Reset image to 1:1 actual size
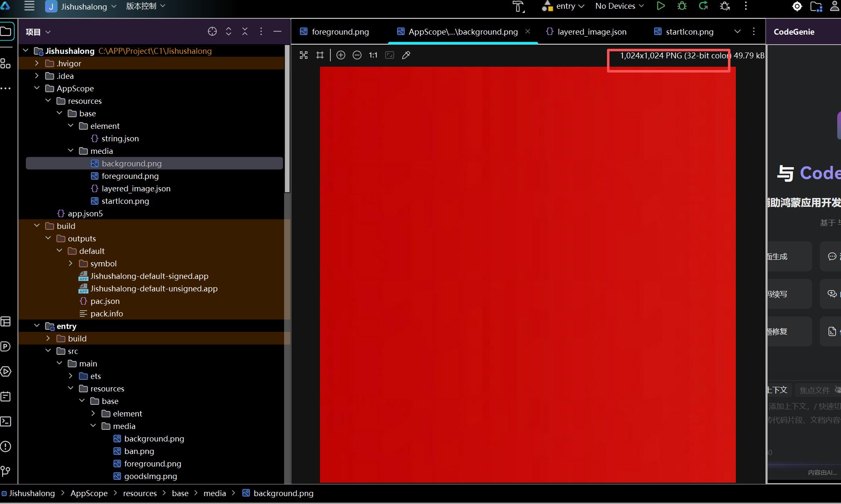 (373, 55)
